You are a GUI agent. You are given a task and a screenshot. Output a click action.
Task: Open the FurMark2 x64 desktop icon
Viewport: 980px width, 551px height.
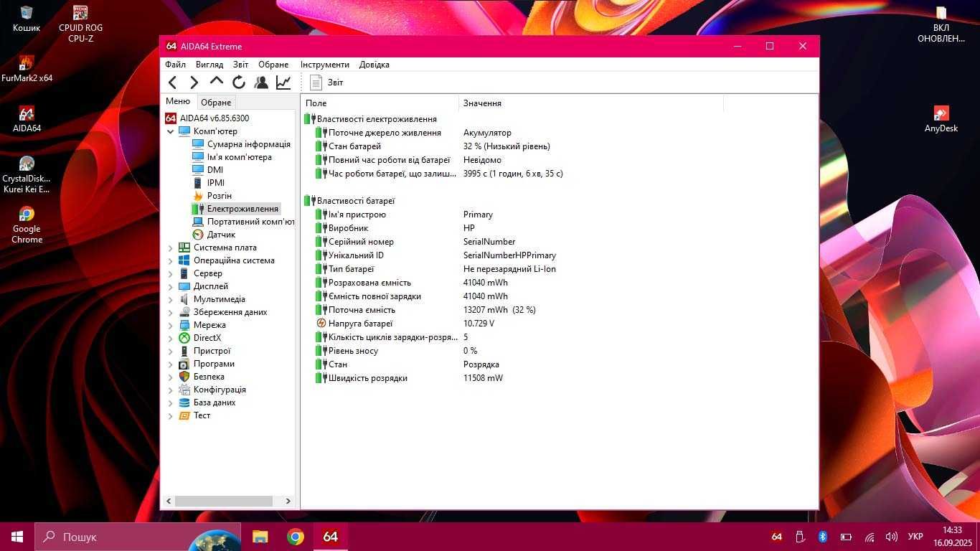pos(27,69)
